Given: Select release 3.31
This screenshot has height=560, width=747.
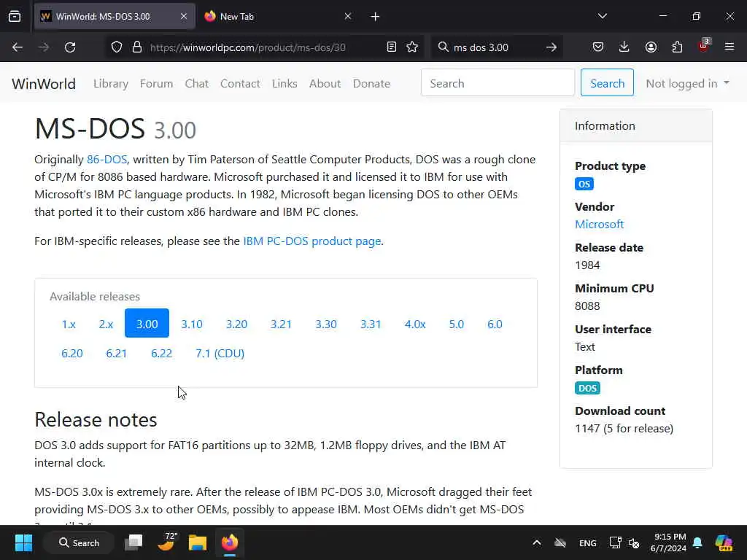Looking at the screenshot, I should click(x=371, y=324).
